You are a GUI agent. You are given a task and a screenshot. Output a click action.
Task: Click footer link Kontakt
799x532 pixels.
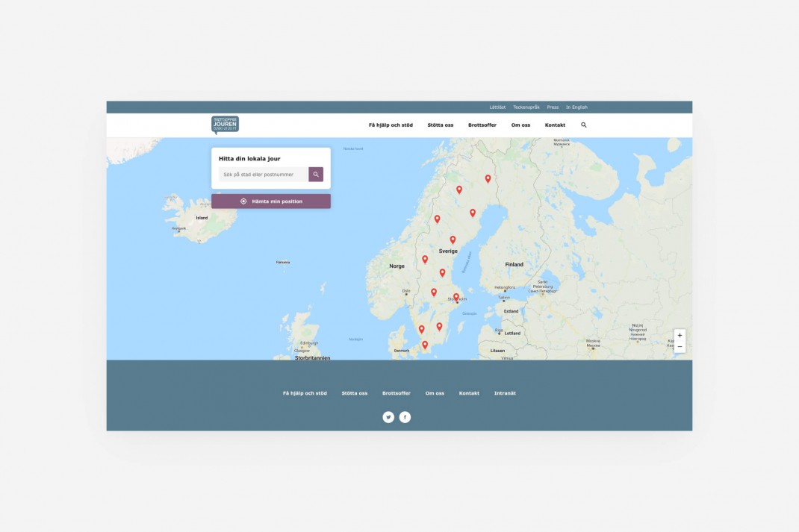[469, 393]
